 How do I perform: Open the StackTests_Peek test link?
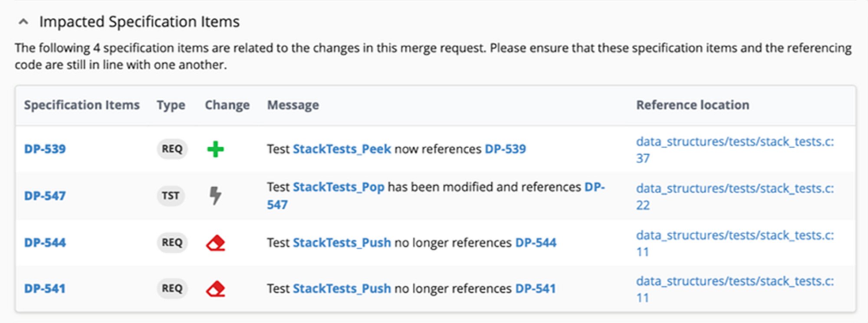coord(342,149)
